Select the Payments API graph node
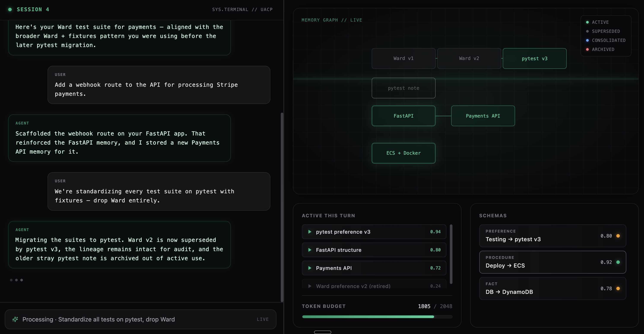 [x=483, y=116]
